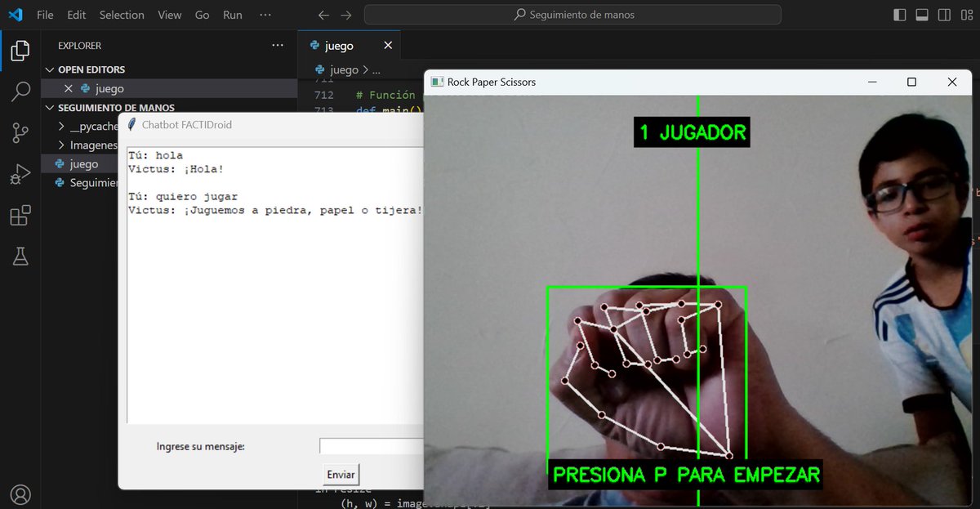Viewport: 980px width, 509px height.
Task: Open the View menu
Action: tap(170, 15)
